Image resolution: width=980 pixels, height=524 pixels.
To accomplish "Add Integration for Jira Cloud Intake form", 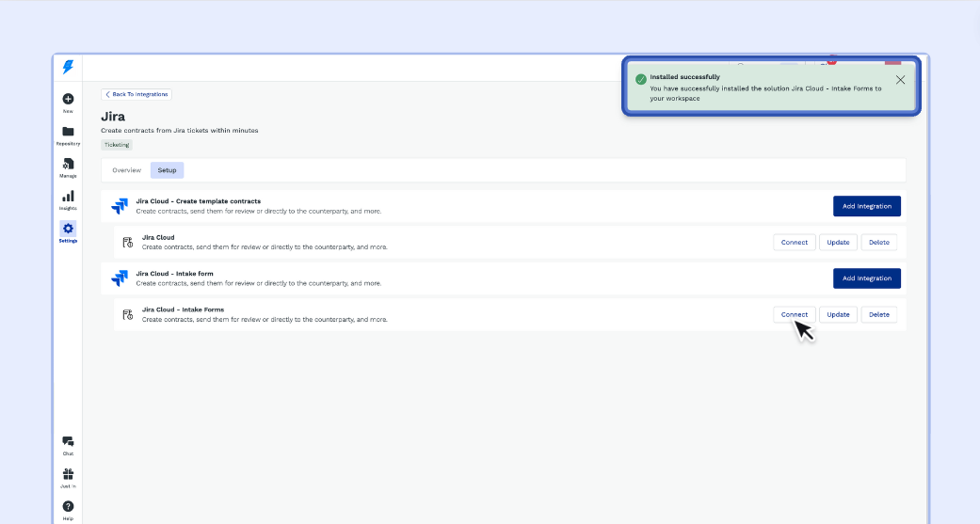I will point(867,278).
